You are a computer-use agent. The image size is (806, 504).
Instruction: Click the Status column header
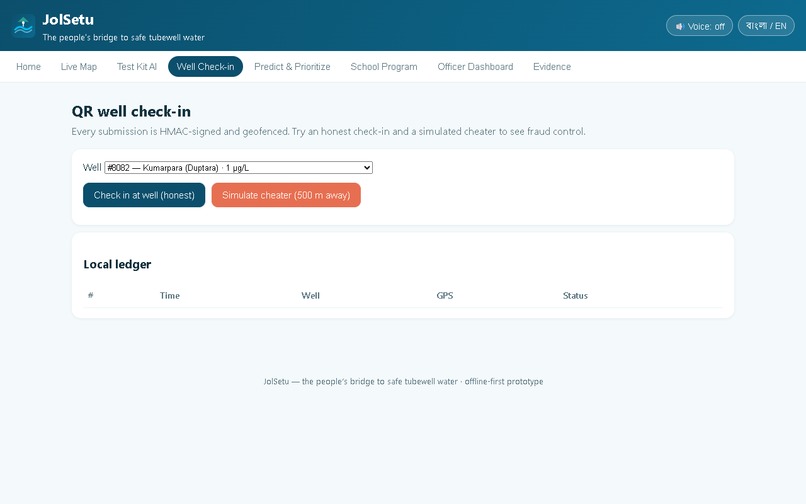(x=575, y=295)
